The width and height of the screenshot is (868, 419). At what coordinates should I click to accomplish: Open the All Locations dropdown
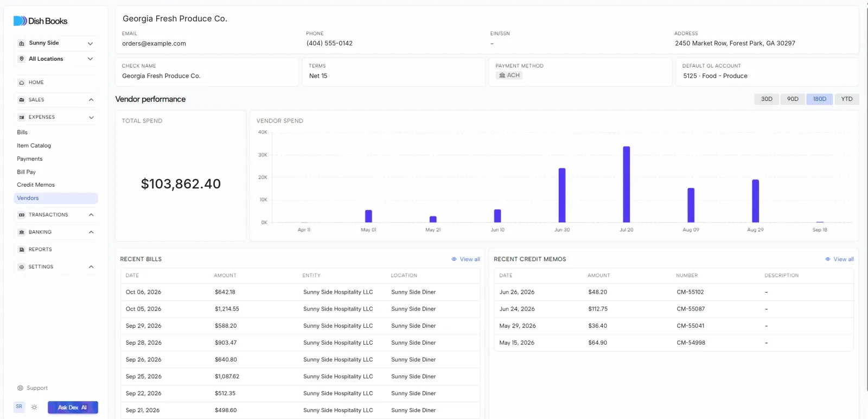(x=56, y=59)
